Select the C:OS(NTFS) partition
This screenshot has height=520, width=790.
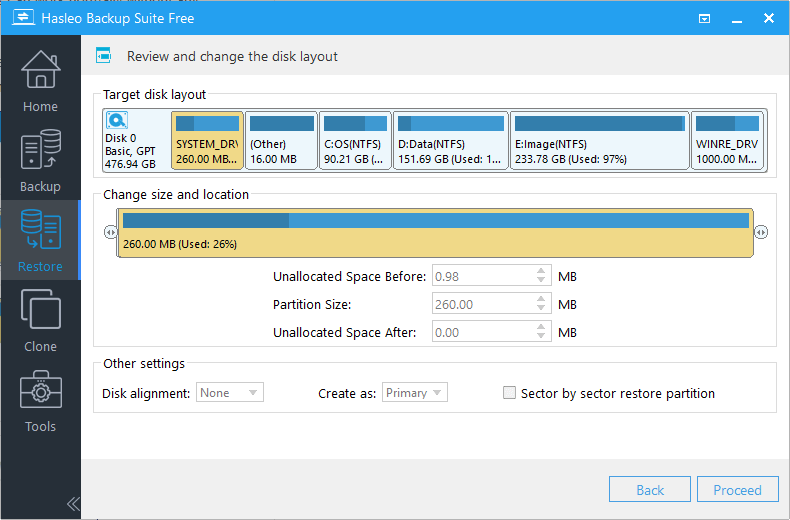[355, 140]
